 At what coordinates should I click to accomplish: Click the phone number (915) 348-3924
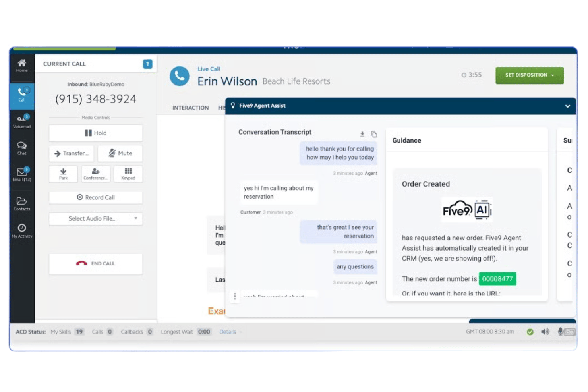point(96,99)
